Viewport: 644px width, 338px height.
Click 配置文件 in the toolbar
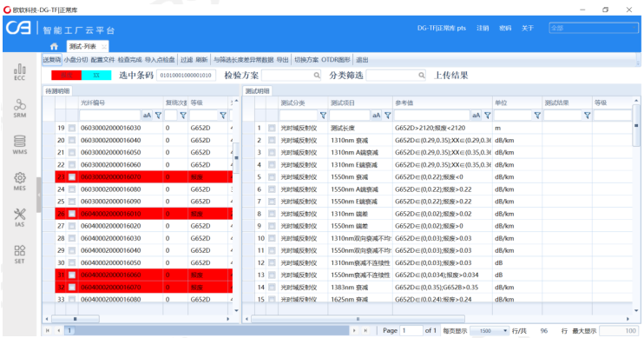click(x=102, y=60)
